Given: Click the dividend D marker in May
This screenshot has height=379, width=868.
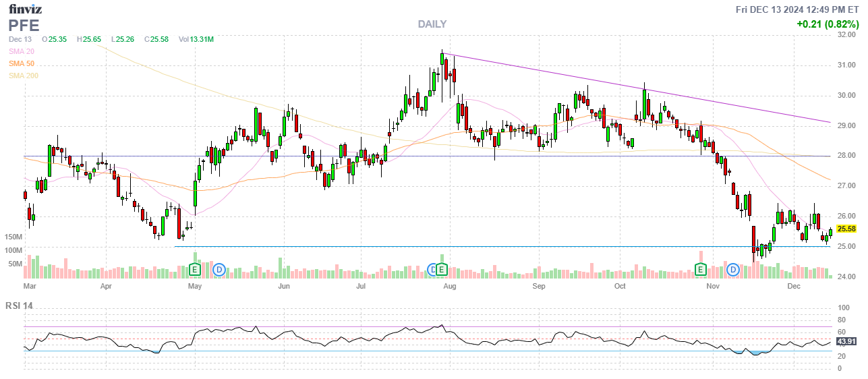Looking at the screenshot, I should click(219, 270).
